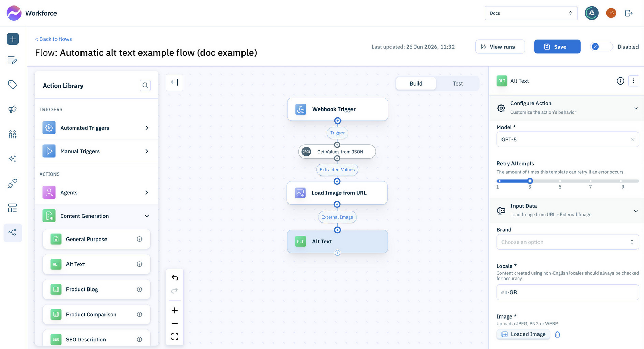Click the logout icon in top bar
644x349 pixels.
(629, 13)
